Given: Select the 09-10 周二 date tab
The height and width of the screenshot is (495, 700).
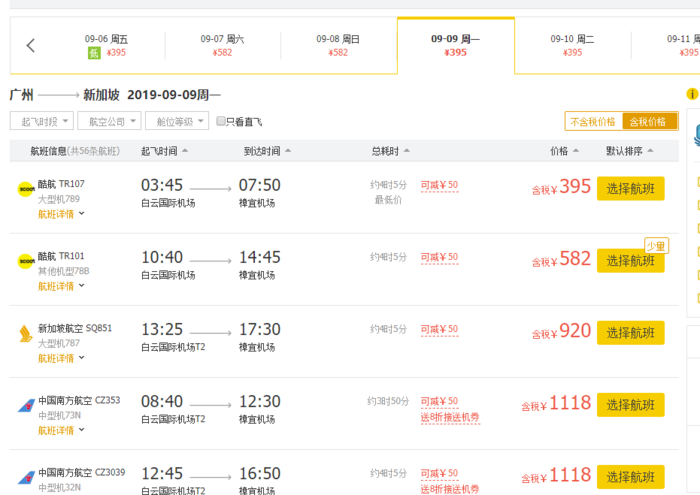Looking at the screenshot, I should [573, 45].
